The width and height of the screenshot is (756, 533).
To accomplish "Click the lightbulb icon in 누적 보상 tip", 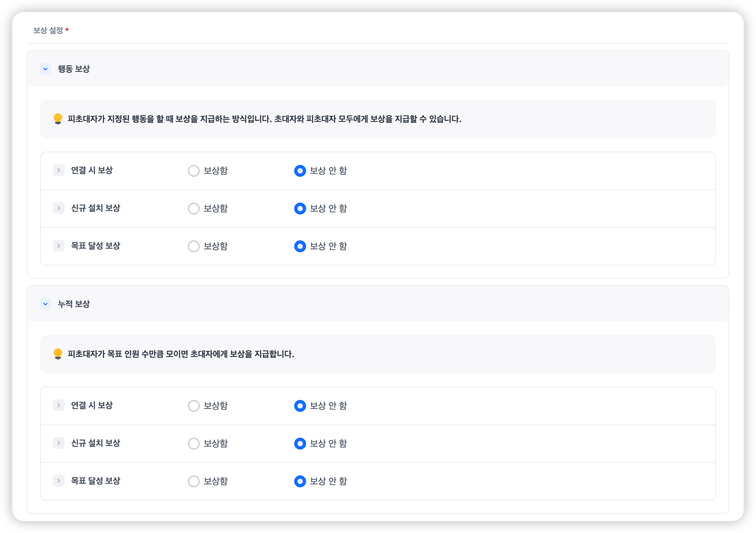I will [58, 354].
